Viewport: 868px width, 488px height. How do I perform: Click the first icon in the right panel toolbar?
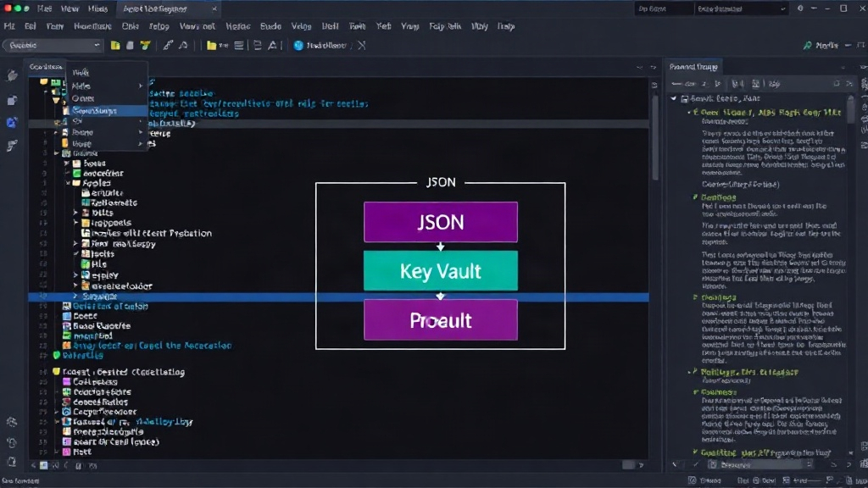click(x=676, y=84)
